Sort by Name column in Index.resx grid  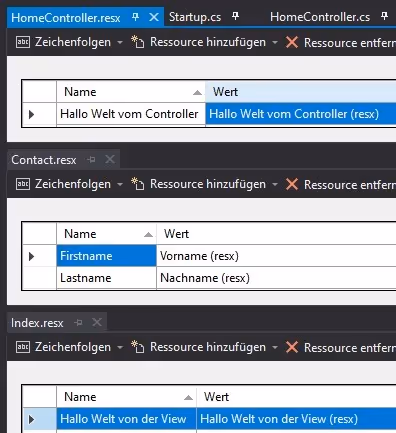(x=126, y=397)
